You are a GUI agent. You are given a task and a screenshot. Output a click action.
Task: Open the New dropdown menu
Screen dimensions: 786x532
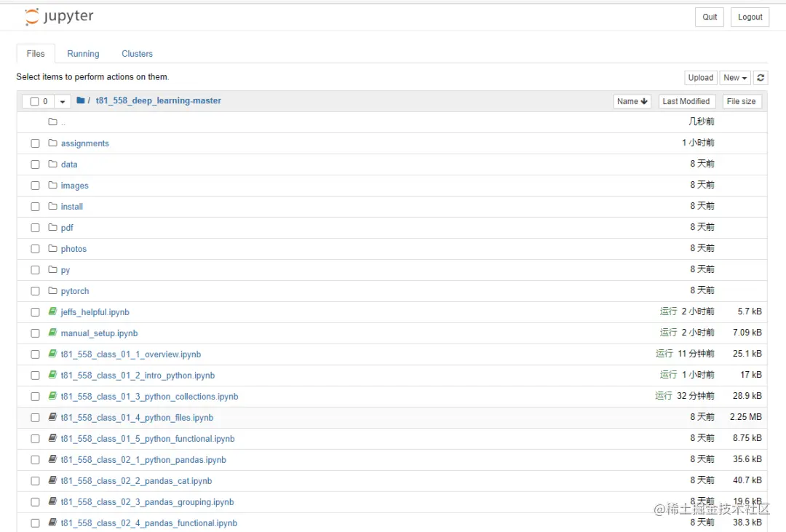[x=735, y=78]
